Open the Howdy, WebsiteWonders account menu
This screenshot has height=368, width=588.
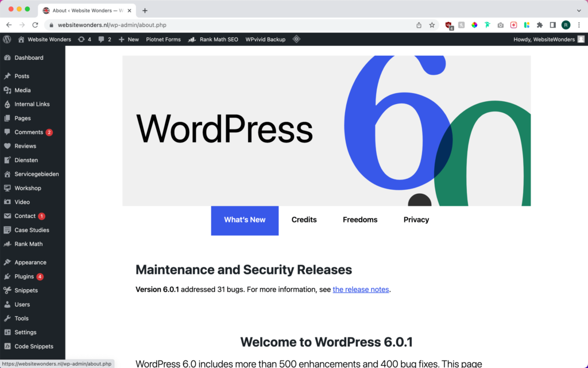click(x=545, y=39)
